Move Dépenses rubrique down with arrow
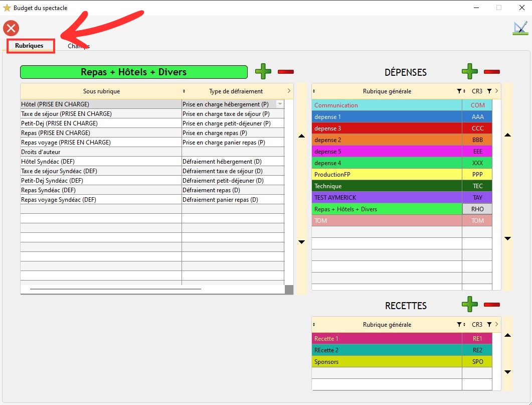Image resolution: width=532 pixels, height=405 pixels. 507,238
